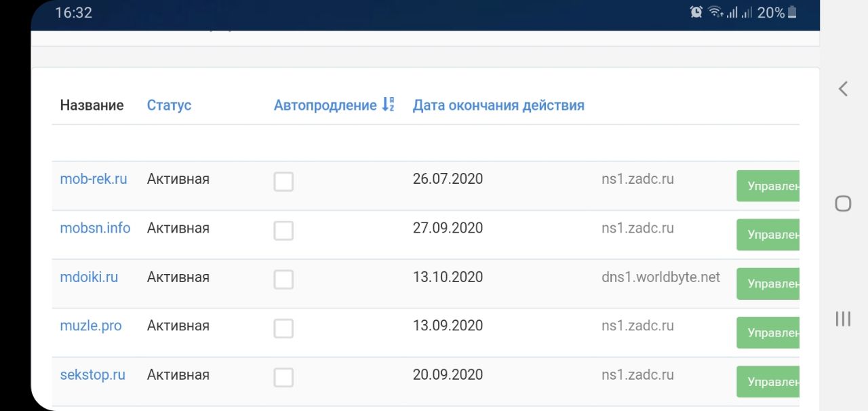The width and height of the screenshot is (868, 411).
Task: Sort by Статус column header
Action: (169, 105)
